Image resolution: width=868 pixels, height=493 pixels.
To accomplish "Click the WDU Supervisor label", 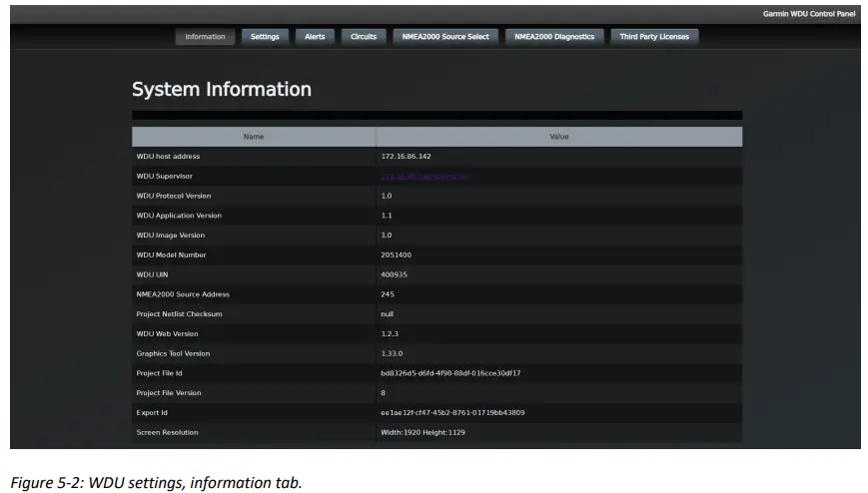I will pyautogui.click(x=165, y=177).
